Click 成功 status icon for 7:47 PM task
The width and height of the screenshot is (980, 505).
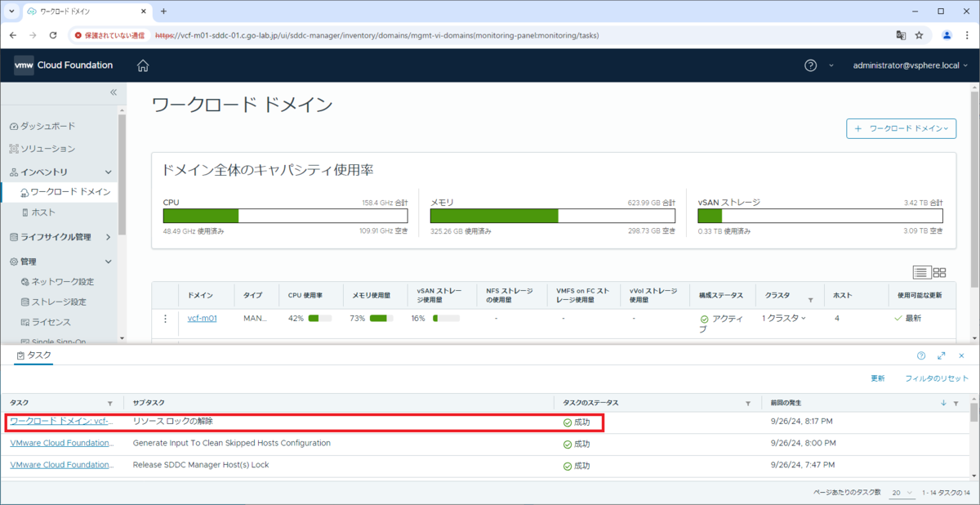click(568, 466)
